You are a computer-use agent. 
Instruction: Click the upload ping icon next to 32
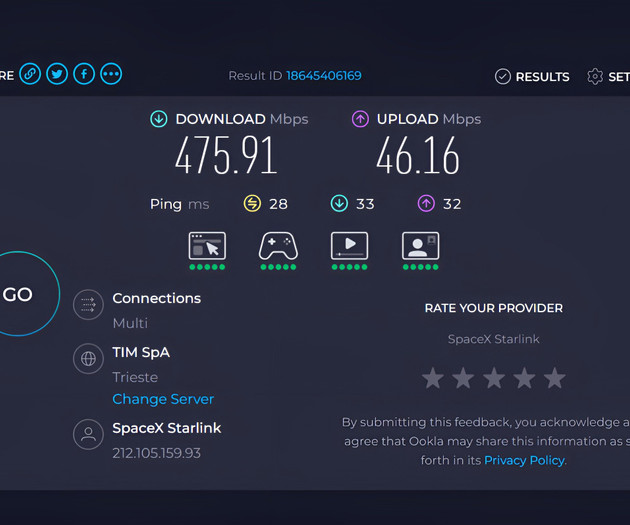point(426,203)
